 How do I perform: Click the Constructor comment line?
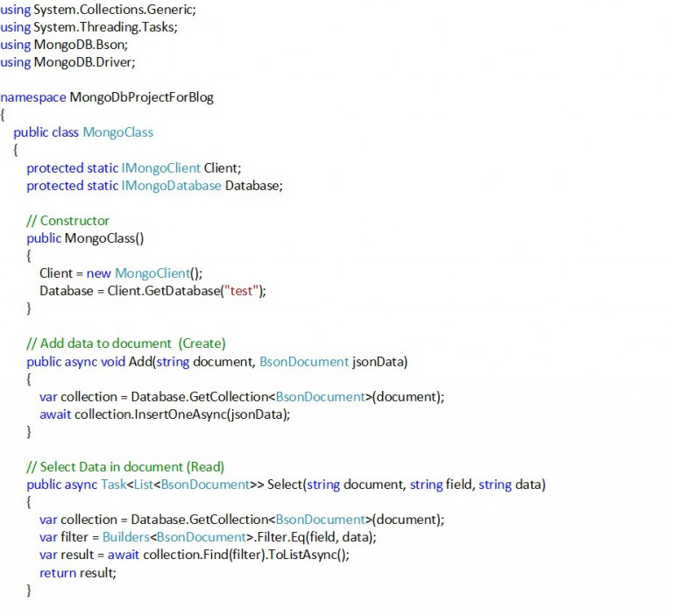point(68,220)
